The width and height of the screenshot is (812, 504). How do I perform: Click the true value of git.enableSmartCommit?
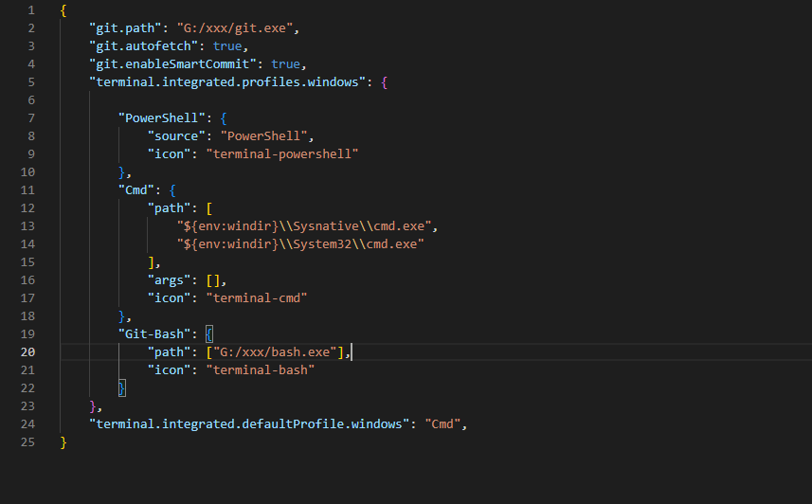click(285, 63)
